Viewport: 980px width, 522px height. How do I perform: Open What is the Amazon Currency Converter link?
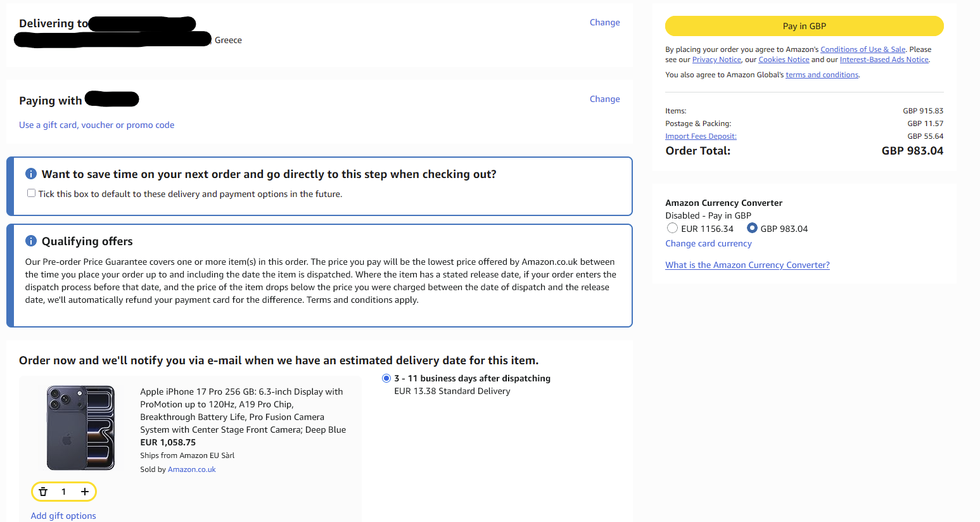point(748,265)
